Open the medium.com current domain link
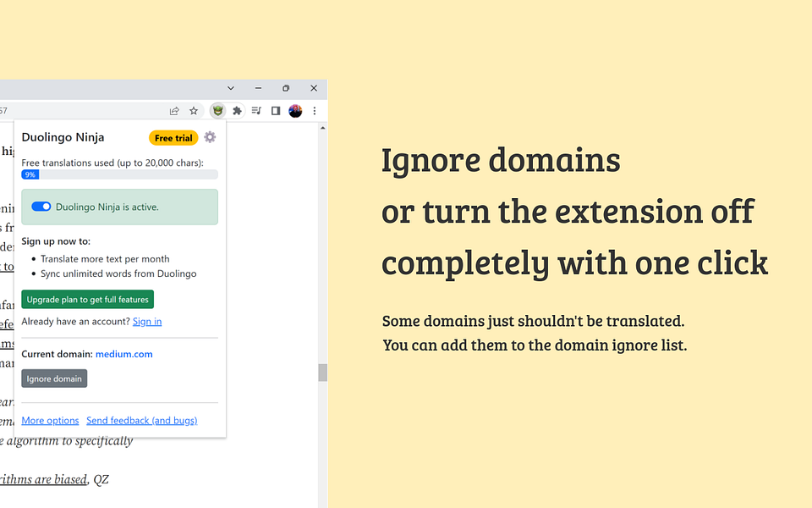 coord(124,354)
